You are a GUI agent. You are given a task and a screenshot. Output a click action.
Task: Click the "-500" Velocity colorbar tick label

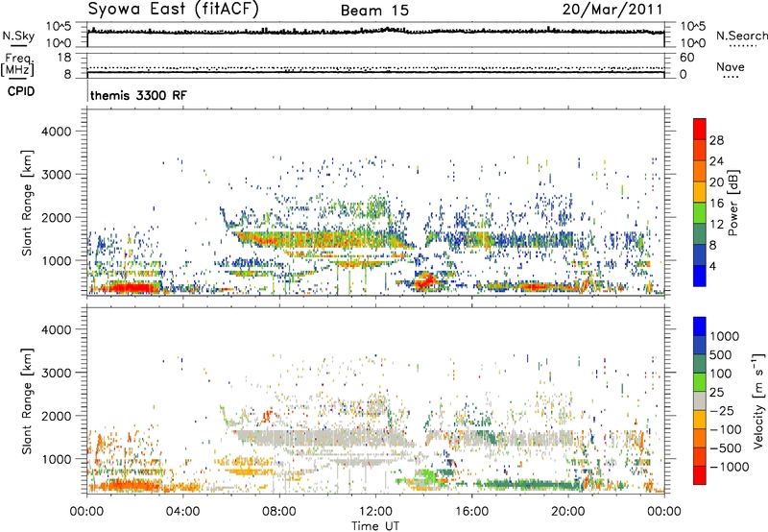(726, 447)
